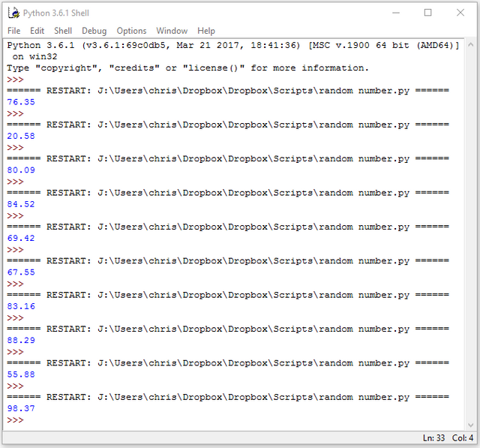The height and width of the screenshot is (448, 480).
Task: Click the 'Python 3.6.1 Shell' window title
Action: pos(56,14)
